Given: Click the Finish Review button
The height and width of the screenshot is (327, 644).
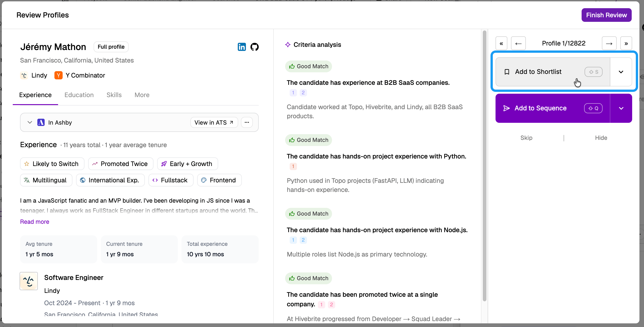Looking at the screenshot, I should 606,15.
